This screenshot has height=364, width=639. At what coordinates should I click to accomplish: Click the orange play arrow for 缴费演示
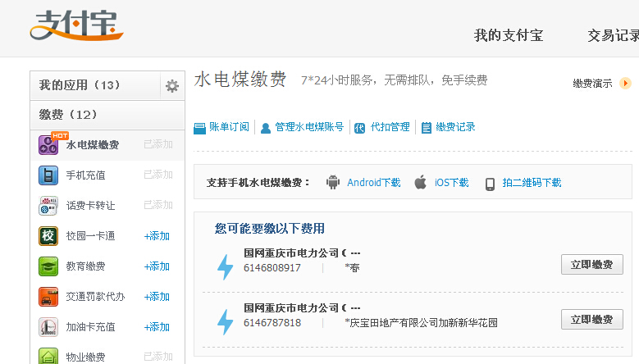[625, 83]
